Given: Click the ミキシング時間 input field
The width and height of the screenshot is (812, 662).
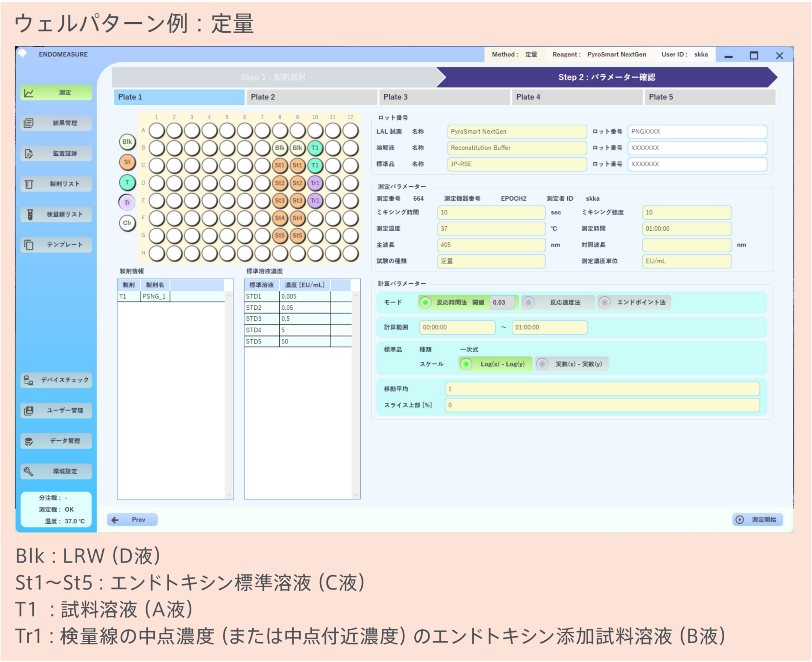Looking at the screenshot, I should 491,213.
